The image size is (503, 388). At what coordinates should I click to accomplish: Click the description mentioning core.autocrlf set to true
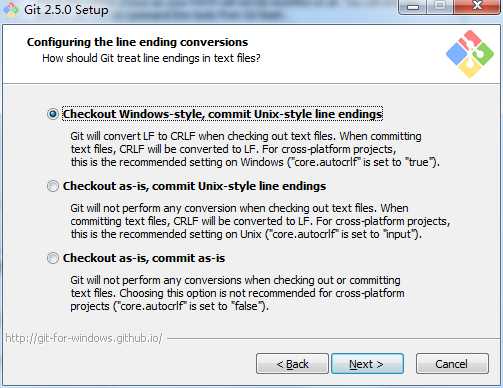pyautogui.click(x=255, y=149)
